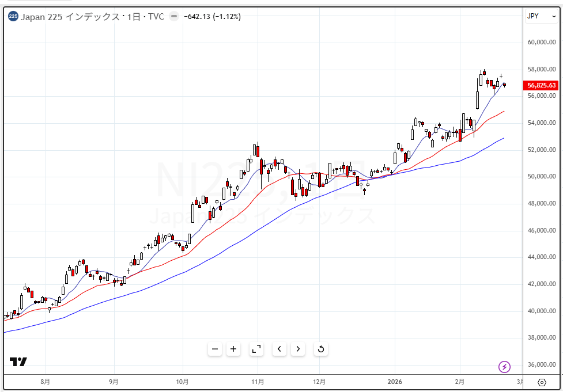Image resolution: width=563 pixels, height=392 pixels.
Task: Reset chart view with circular arrow
Action: tap(321, 349)
